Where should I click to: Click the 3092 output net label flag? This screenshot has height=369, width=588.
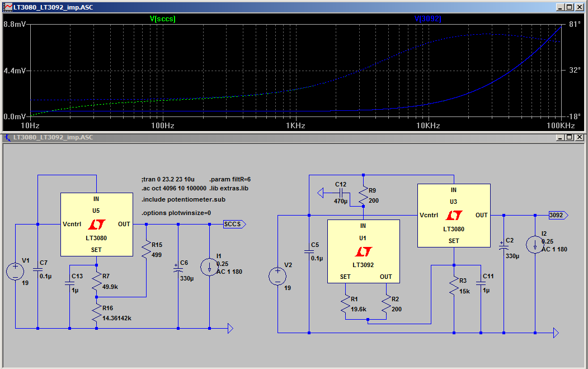pyautogui.click(x=558, y=215)
